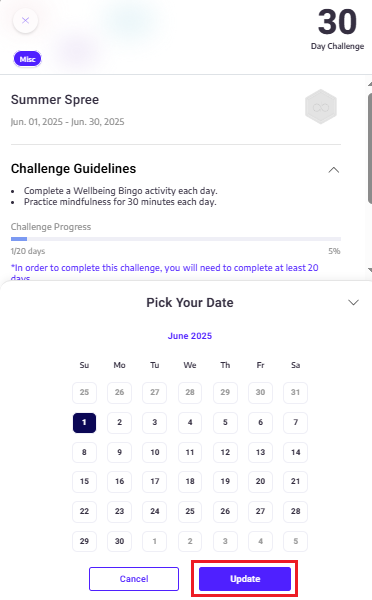Click the hexagon infinity badge icon

click(x=321, y=107)
